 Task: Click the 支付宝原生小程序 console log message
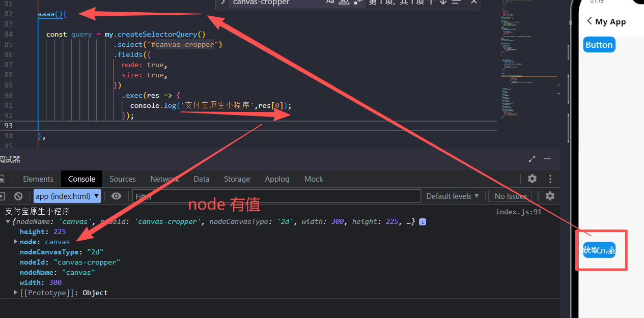(37, 212)
